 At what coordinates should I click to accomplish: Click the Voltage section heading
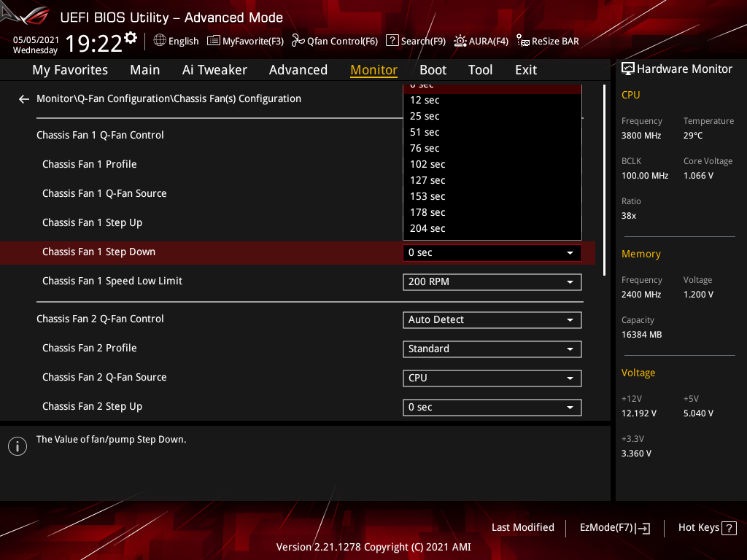click(638, 373)
